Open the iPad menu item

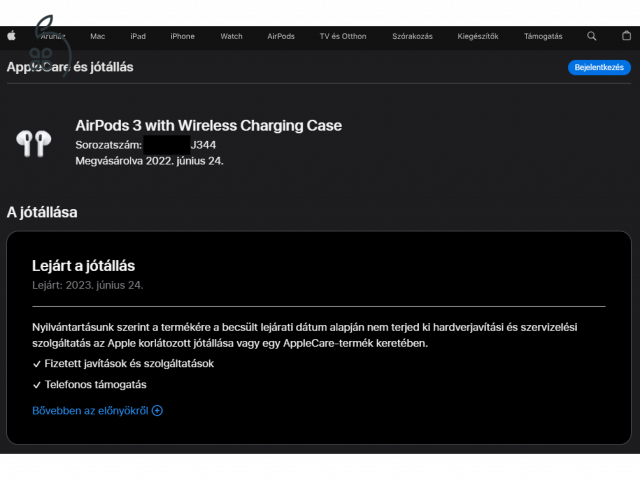[x=138, y=36]
